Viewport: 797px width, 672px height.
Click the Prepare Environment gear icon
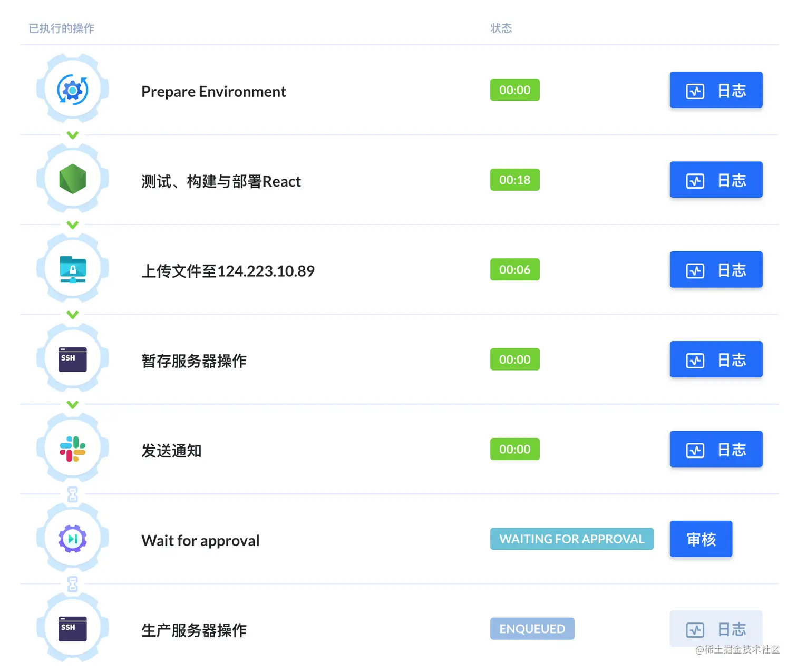pos(73,90)
